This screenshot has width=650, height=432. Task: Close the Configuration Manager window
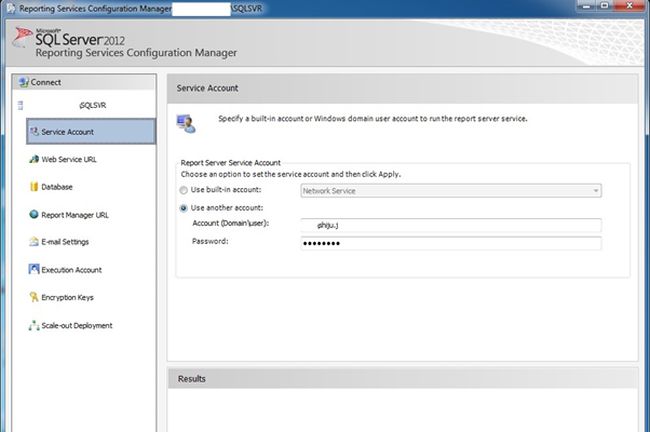[x=629, y=6]
